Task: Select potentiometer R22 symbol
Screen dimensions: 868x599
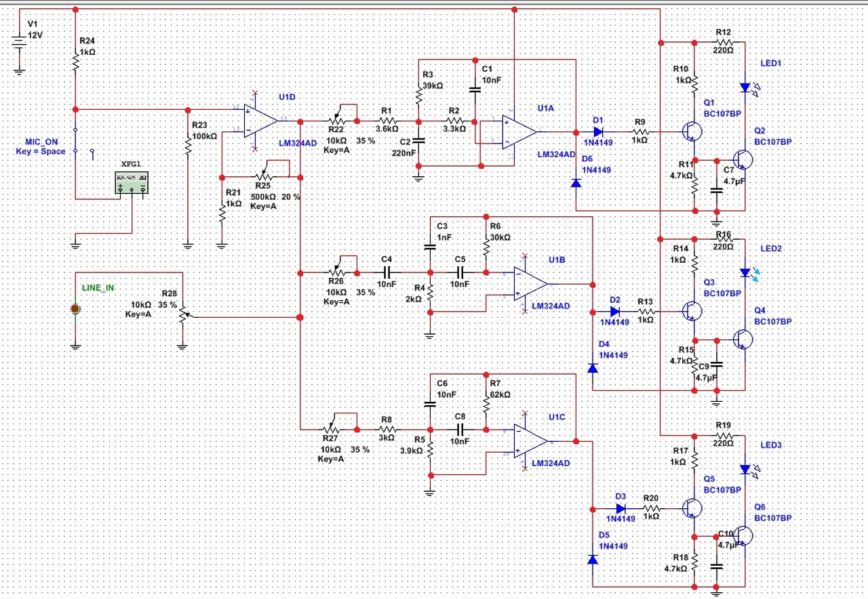Action: tap(335, 117)
